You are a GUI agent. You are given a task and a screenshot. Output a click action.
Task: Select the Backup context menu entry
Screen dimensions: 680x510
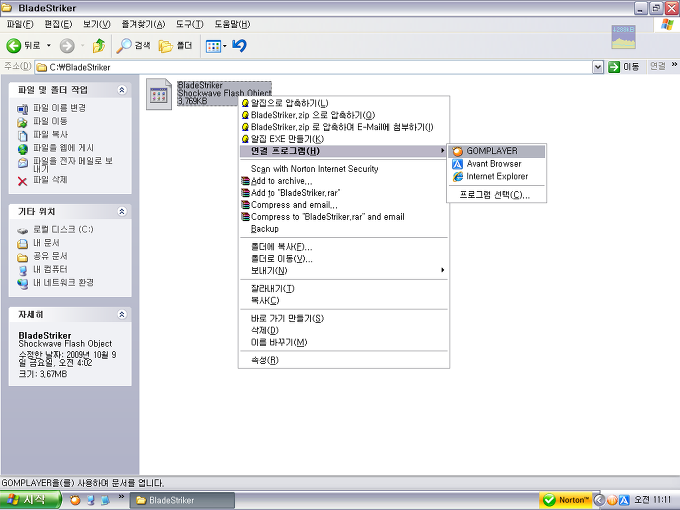[x=343, y=229]
